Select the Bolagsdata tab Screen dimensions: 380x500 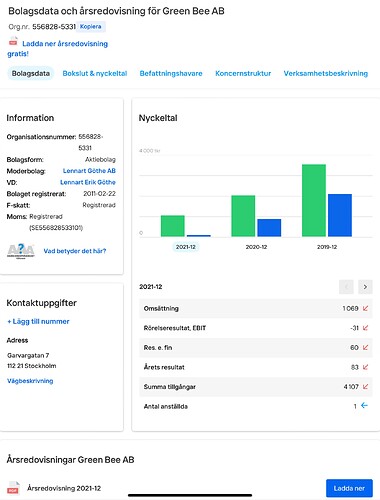coord(31,73)
